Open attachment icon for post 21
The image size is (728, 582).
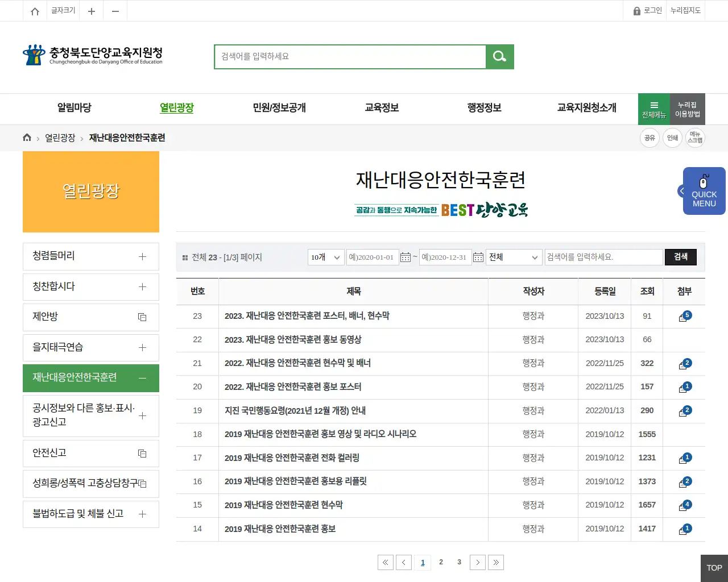(685, 364)
